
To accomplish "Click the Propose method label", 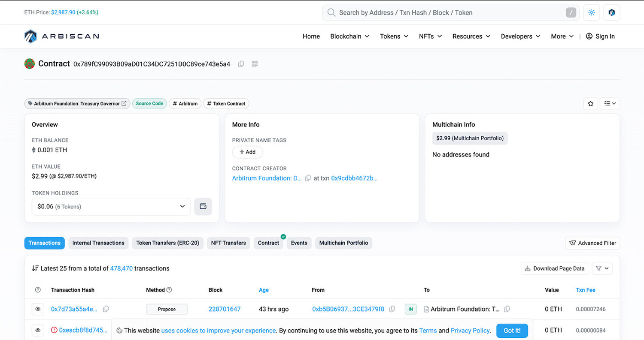I will (167, 309).
